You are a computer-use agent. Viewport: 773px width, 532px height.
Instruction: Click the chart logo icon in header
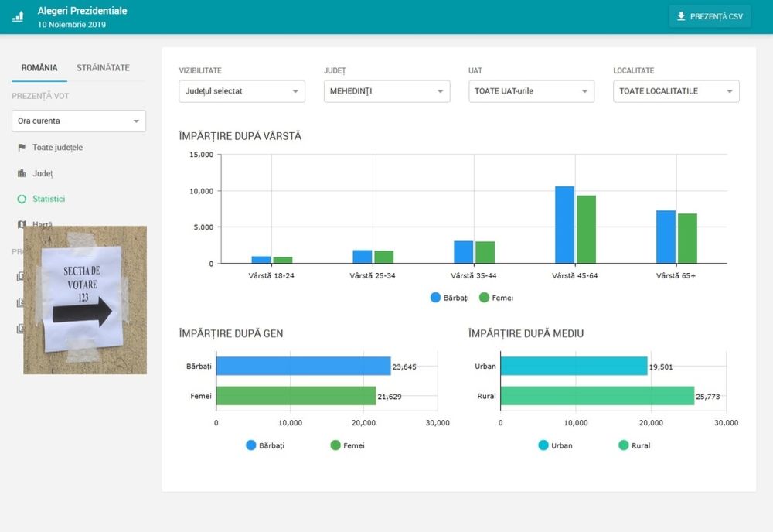(18, 17)
